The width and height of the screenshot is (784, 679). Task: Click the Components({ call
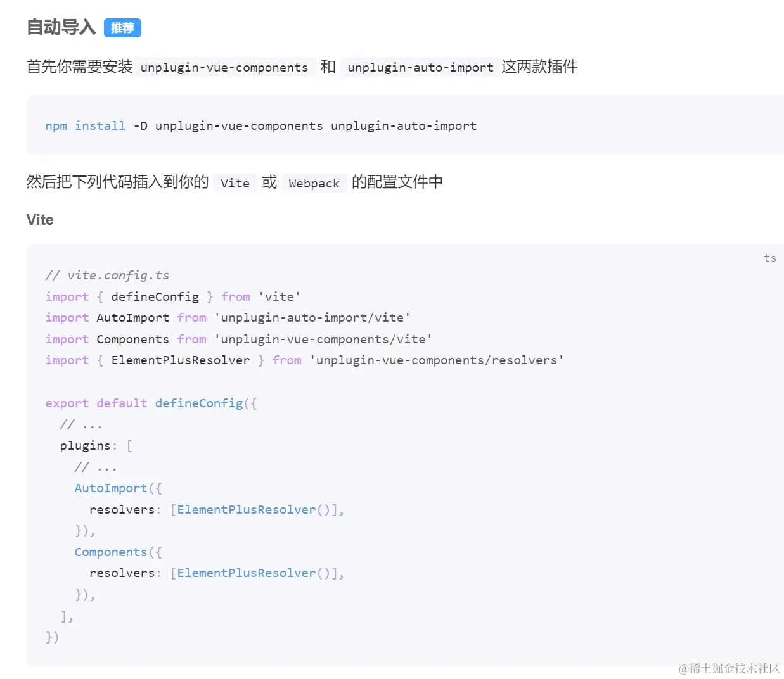[119, 552]
